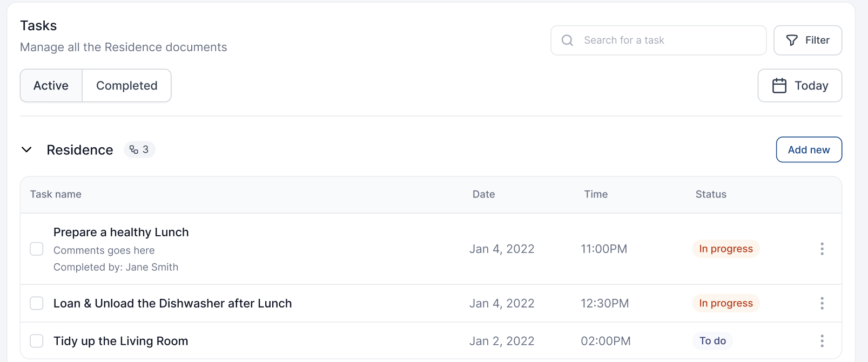
Task: Check the Loan & Unload the Dishwasher task
Action: pos(37,303)
